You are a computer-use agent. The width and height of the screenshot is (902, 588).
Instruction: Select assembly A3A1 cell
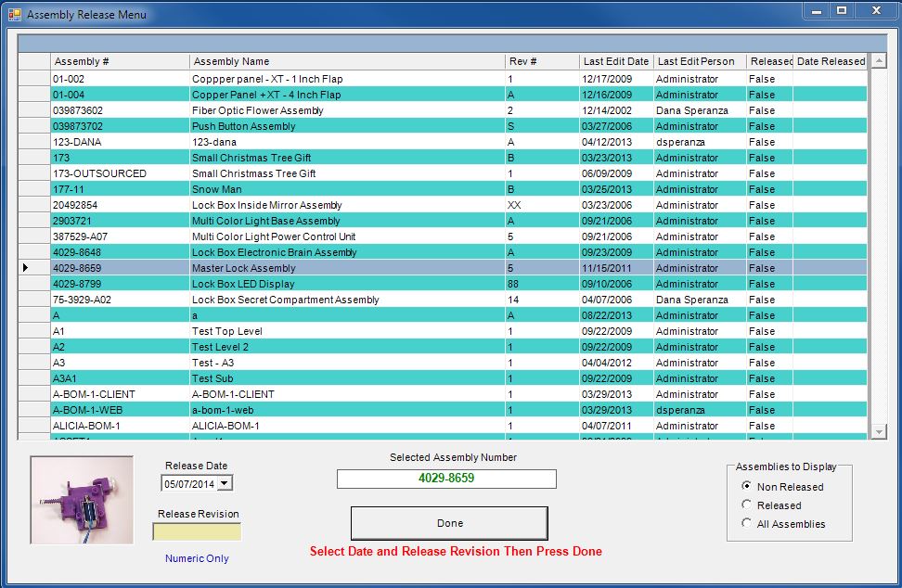(120, 378)
